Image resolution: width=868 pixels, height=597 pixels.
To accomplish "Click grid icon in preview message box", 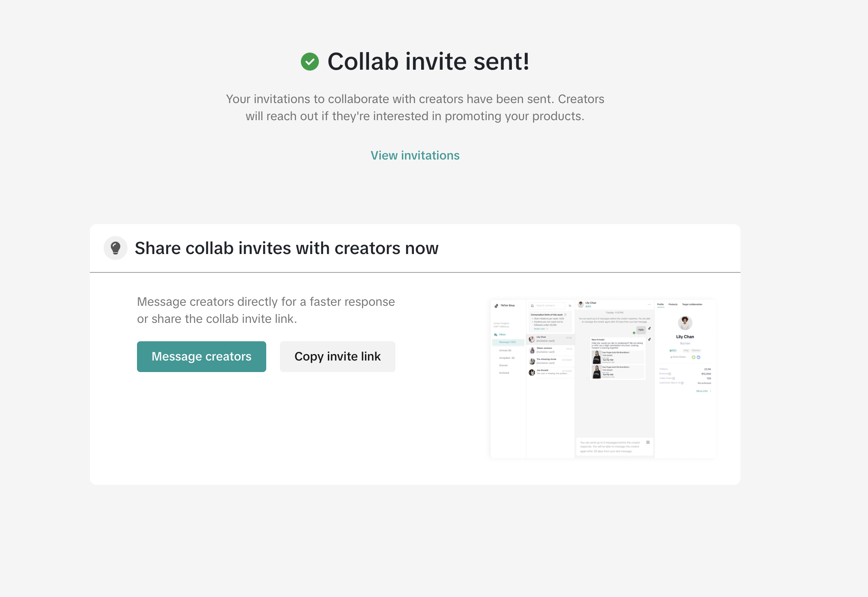I will (x=648, y=442).
